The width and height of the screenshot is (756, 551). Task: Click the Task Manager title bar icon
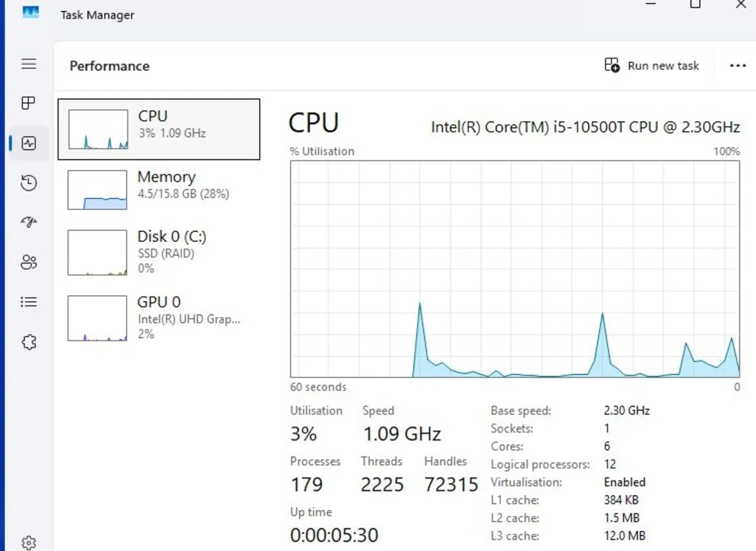click(x=31, y=13)
